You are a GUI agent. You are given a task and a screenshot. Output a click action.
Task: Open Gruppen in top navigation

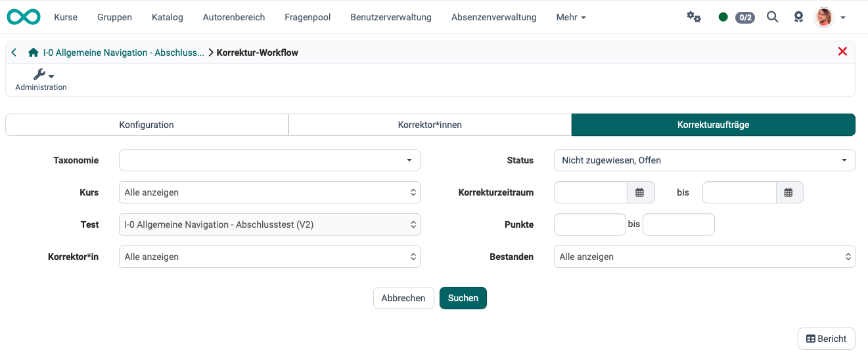click(114, 17)
